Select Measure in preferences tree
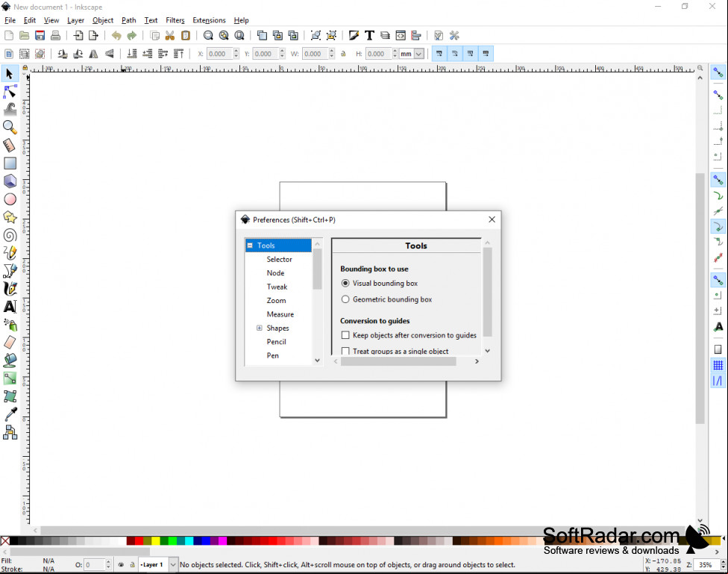 point(280,314)
